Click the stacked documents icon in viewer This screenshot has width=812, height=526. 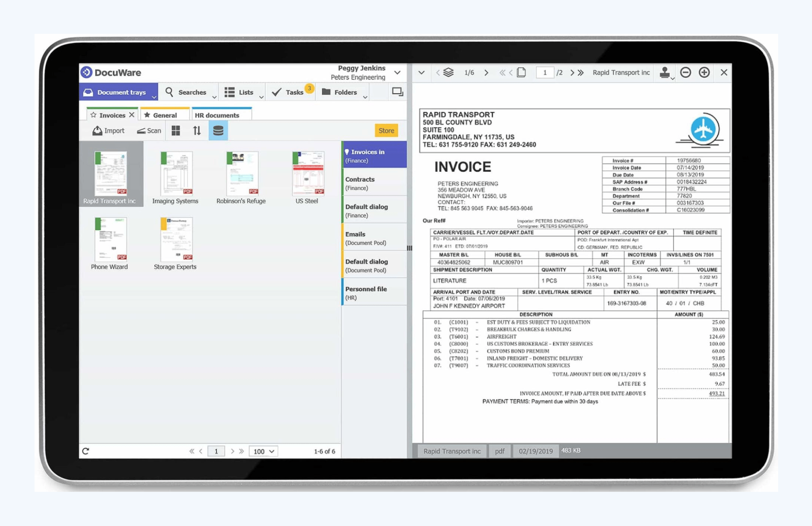click(x=448, y=72)
